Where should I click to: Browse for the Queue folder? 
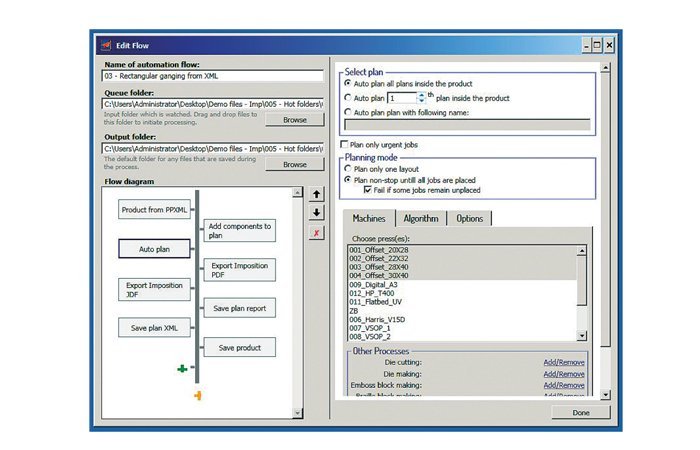tap(295, 120)
